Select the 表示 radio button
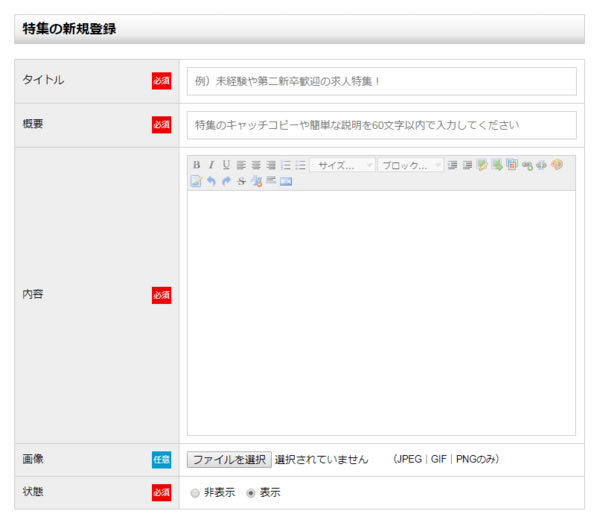Viewport: 600px width, 523px height. 251,493
